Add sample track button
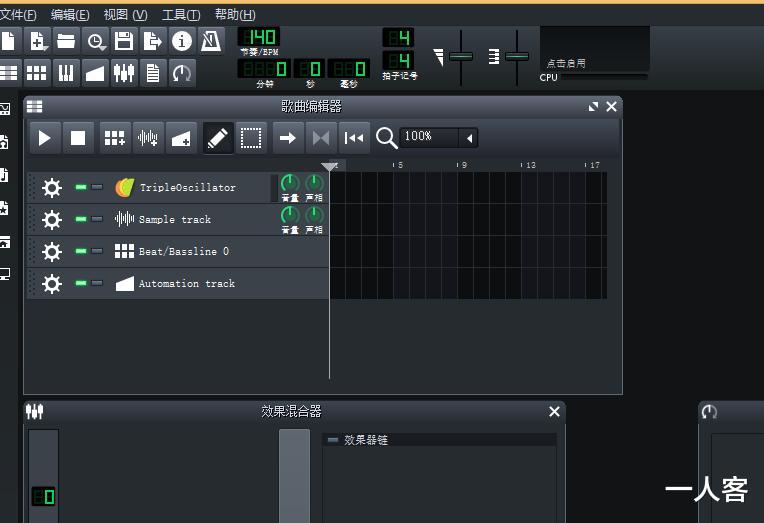764x523 pixels. 148,138
